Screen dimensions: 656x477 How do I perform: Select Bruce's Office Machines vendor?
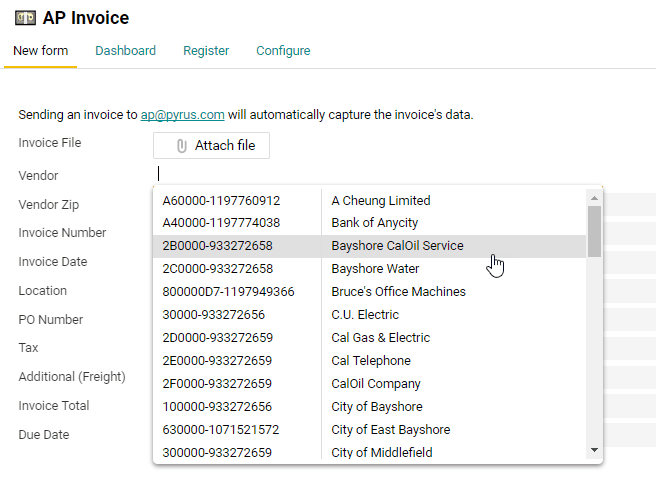398,292
